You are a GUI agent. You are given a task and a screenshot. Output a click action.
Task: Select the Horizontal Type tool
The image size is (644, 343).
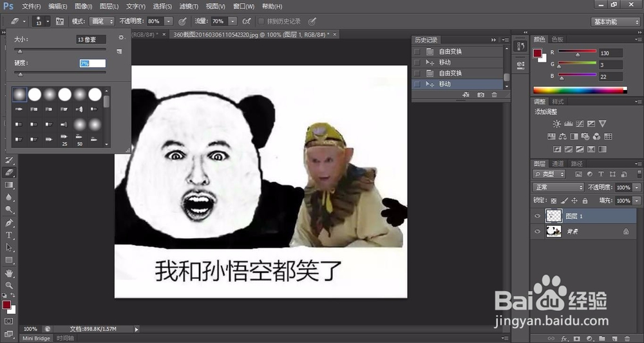[9, 235]
